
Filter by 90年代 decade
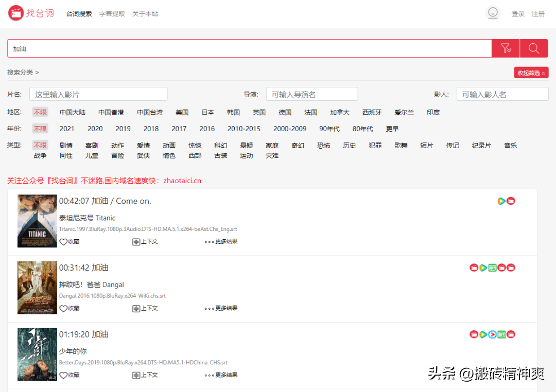pos(329,129)
